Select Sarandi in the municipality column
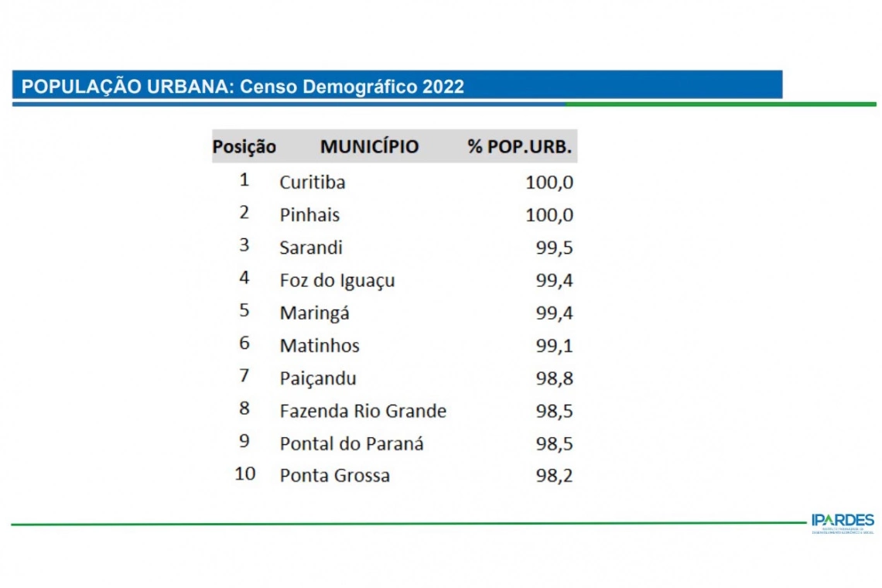882x588 pixels. tap(311, 248)
